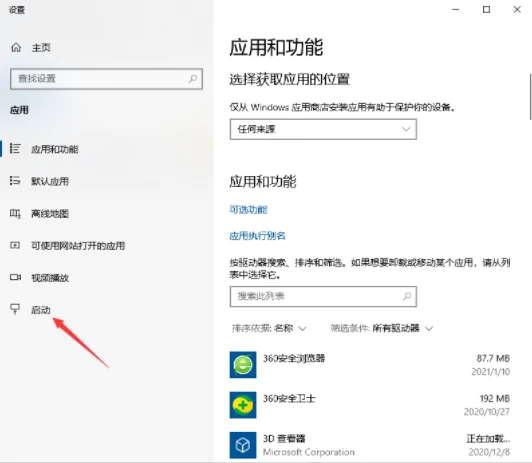Image resolution: width=532 pixels, height=463 pixels.
Task: Click the 87.7 MB size value
Action: 493,358
